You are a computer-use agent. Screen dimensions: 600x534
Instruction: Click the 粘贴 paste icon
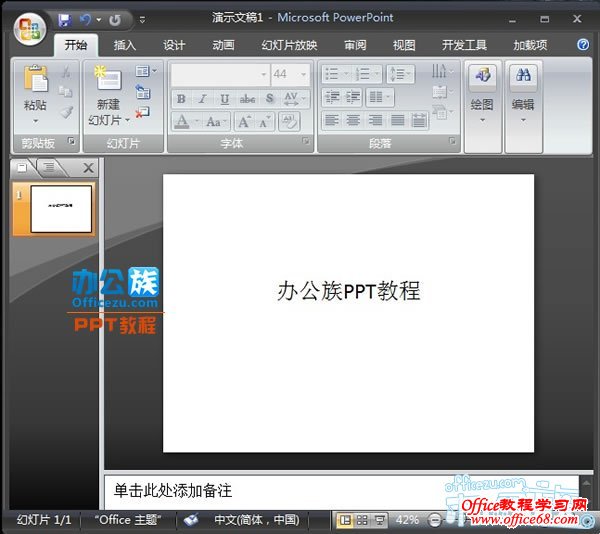[x=36, y=79]
